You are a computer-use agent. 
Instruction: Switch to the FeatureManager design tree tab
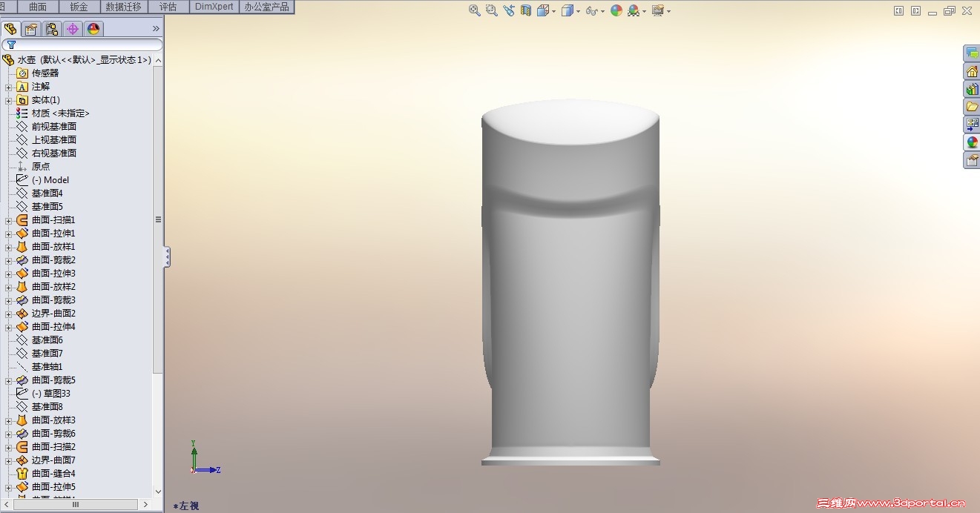(x=10, y=29)
